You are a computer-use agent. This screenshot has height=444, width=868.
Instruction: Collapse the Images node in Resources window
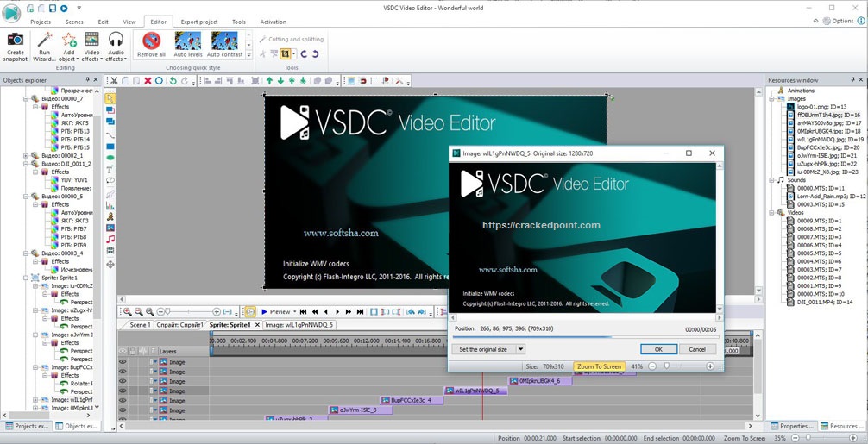(771, 98)
